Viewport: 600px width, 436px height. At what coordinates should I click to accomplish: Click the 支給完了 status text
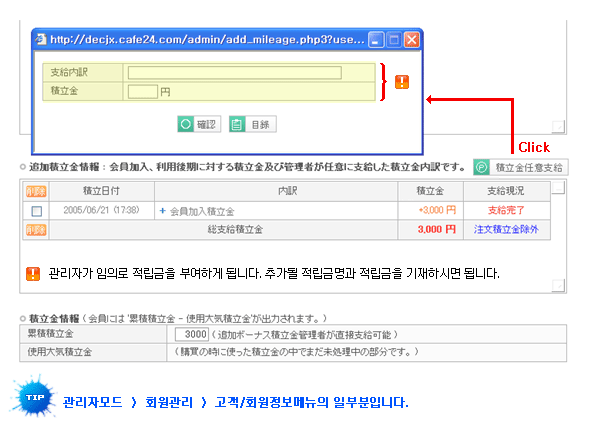(506, 210)
